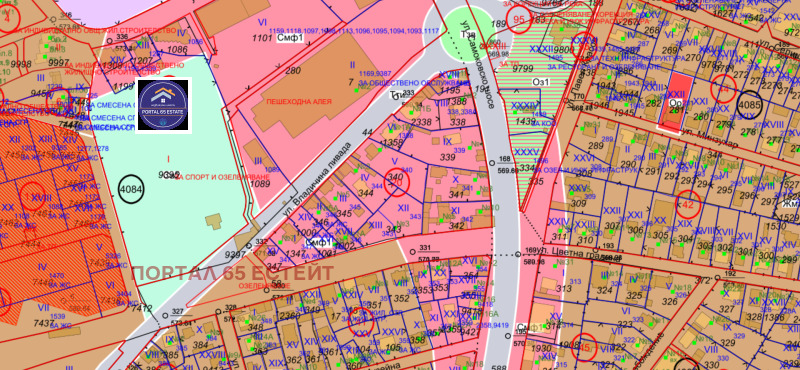Select the black circle numbered 4085
This screenshot has width=800, height=370.
click(x=749, y=105)
